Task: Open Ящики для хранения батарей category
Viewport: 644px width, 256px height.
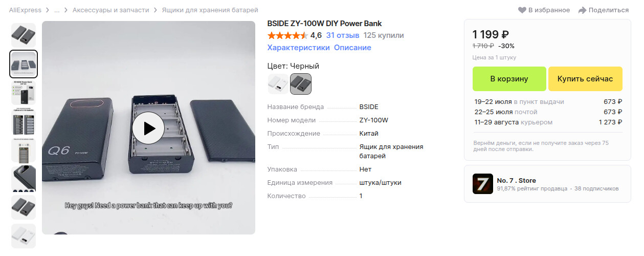Action: pos(210,10)
